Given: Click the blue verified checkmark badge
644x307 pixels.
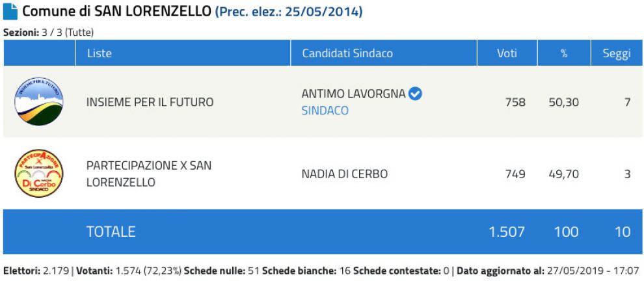Looking at the screenshot, I should [x=416, y=94].
